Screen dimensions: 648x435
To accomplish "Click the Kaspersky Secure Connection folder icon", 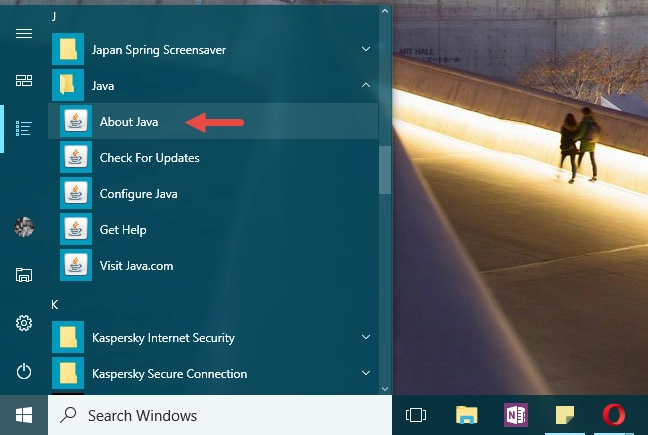I will click(68, 373).
